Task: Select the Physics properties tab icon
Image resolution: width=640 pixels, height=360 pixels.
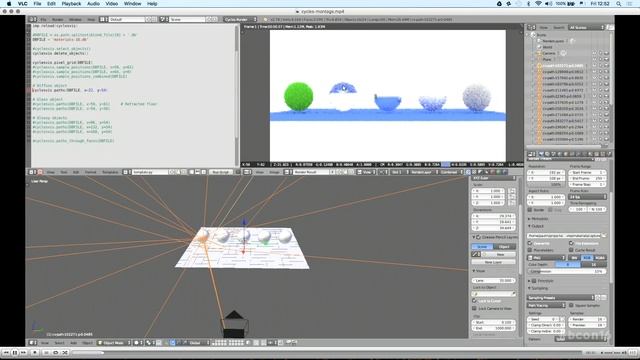Action: point(609,154)
